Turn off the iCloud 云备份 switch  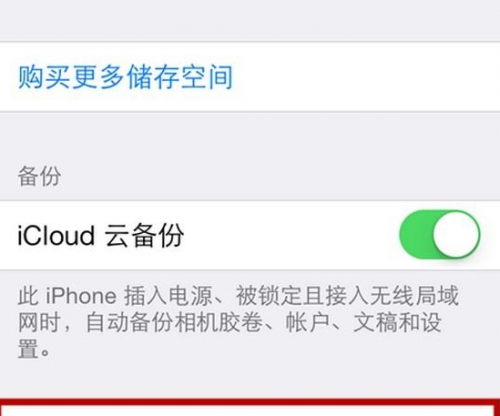440,234
